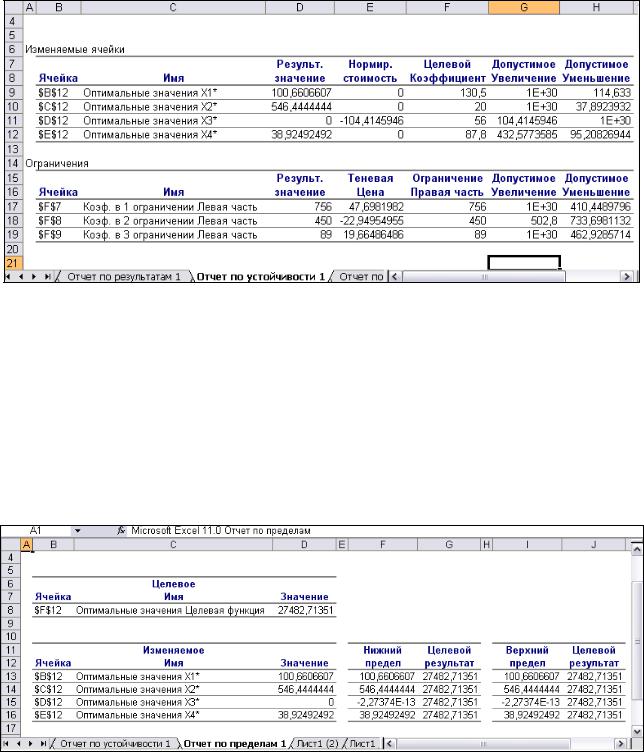644x752 pixels.
Task: Click horizontal scrollbar thumb in stability report window
Action: coord(484,277)
